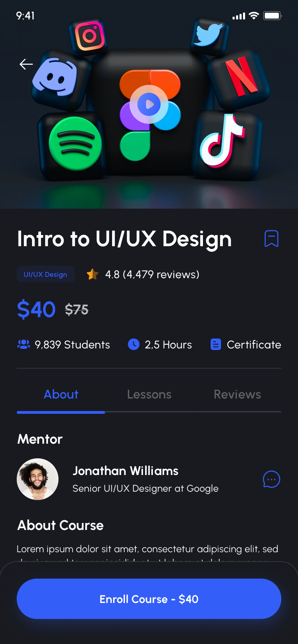Click the Wi-Fi icon in status bar
The image size is (298, 644).
coord(254,16)
